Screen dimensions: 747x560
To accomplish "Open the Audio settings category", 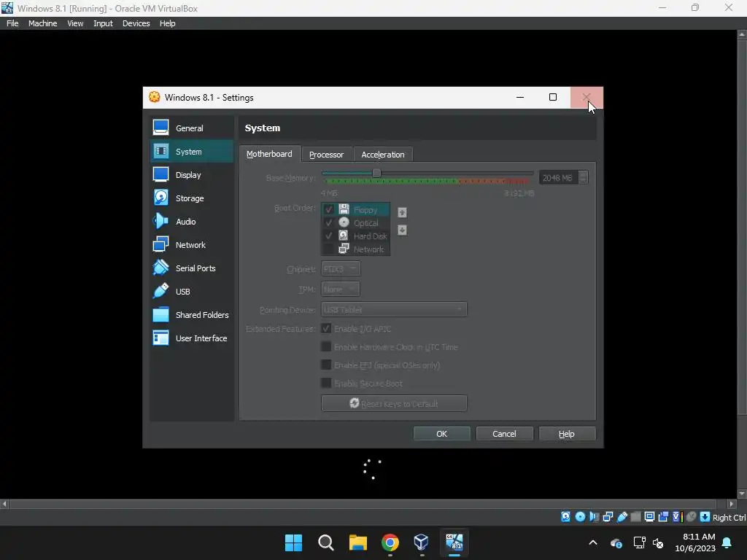I will click(192, 222).
